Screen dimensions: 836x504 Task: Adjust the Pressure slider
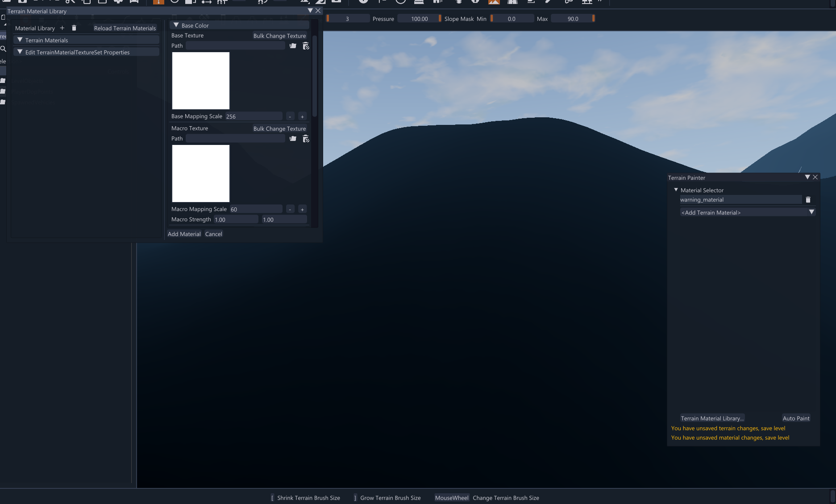pyautogui.click(x=419, y=19)
